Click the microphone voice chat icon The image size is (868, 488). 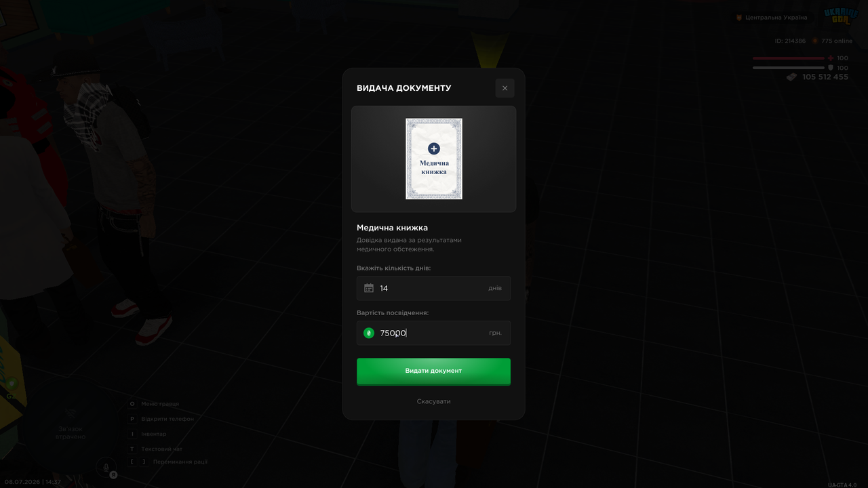[105, 467]
